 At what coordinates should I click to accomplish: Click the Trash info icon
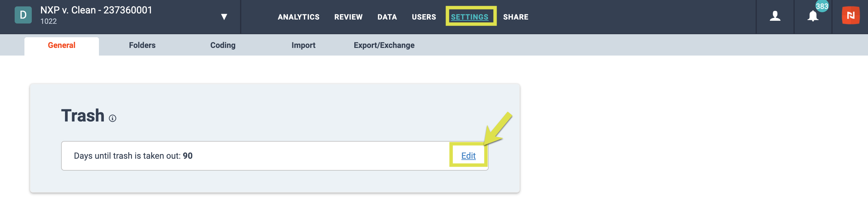[112, 118]
